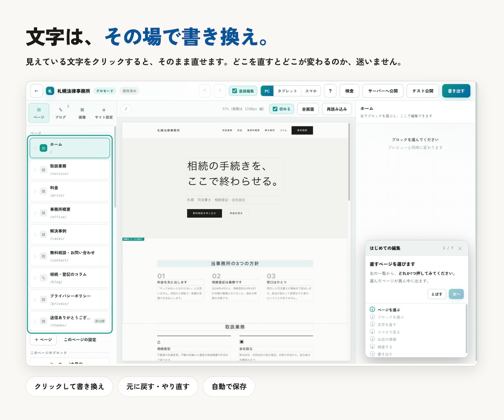Click the 相続・登記のコラム pencil icon
The image size is (504, 420).
[x=43, y=278]
